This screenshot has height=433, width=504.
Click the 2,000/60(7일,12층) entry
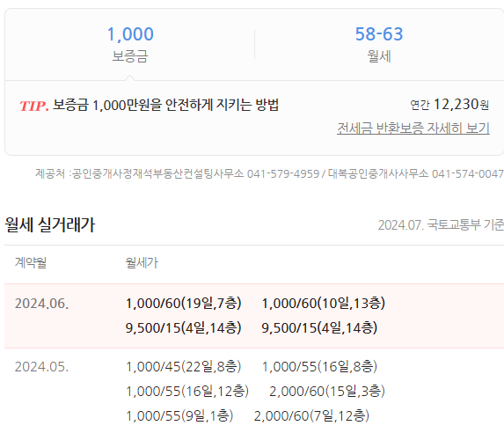click(x=311, y=416)
